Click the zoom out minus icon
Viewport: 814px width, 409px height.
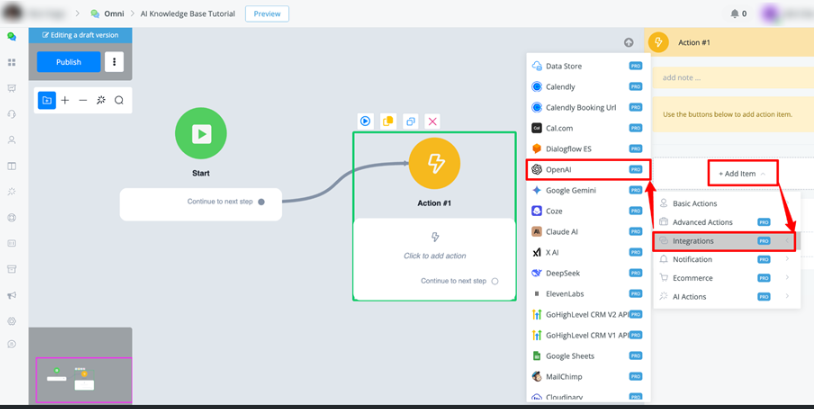pyautogui.click(x=83, y=100)
